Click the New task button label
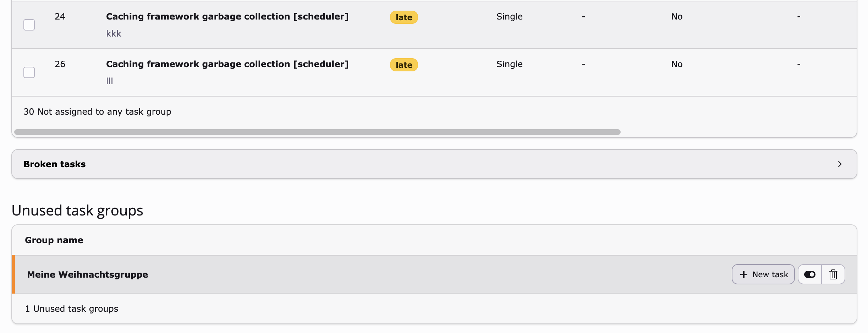The width and height of the screenshot is (868, 333). (x=770, y=274)
